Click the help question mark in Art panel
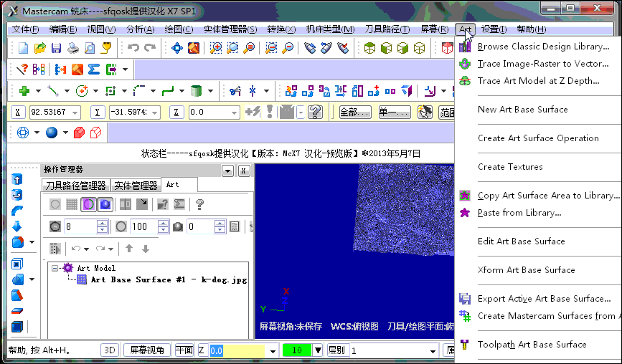This screenshot has width=622, height=364. click(x=200, y=204)
